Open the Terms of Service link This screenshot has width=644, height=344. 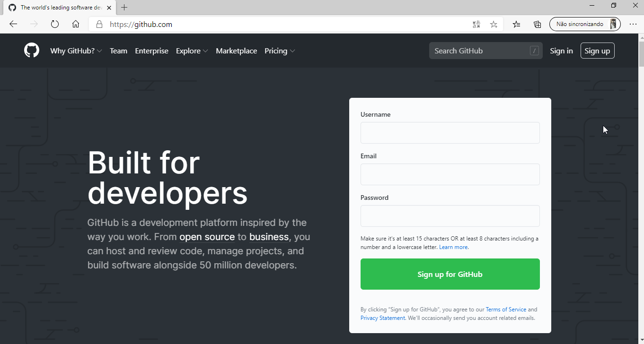tap(506, 310)
